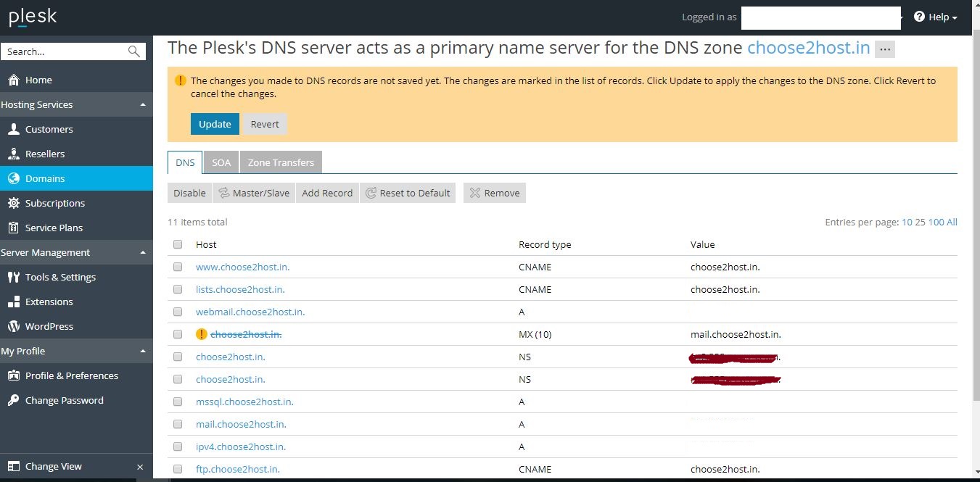
Task: Sort records by the Host column header
Action: coord(206,244)
